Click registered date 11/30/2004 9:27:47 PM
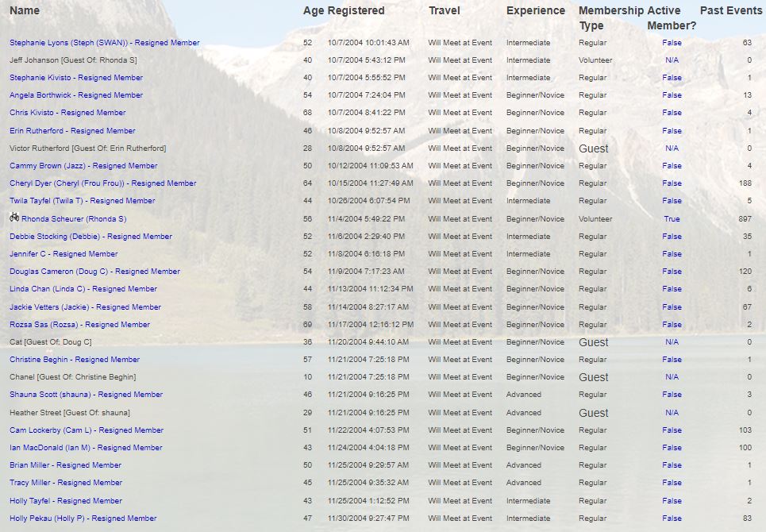Viewport: 766px width, 532px height. [368, 519]
